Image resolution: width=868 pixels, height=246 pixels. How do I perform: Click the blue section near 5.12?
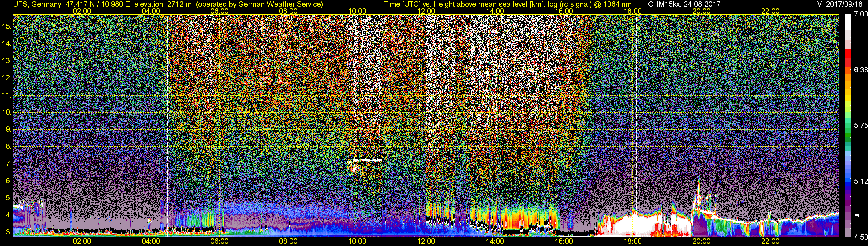click(x=848, y=182)
